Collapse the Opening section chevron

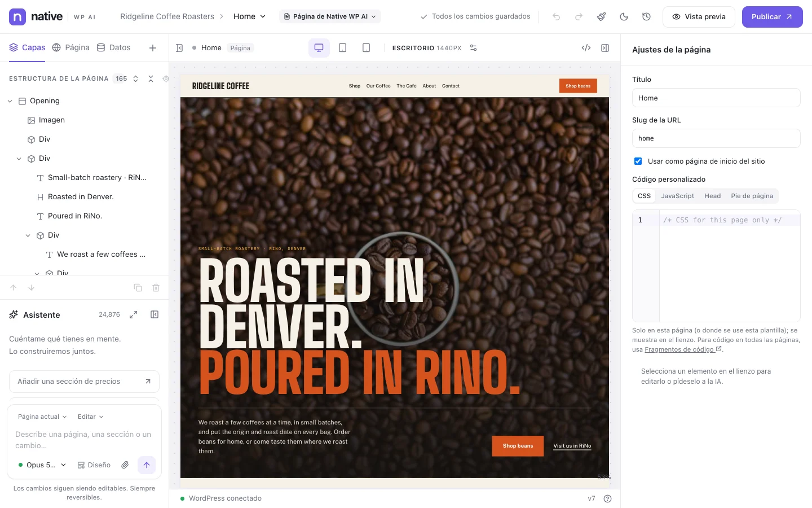coord(10,101)
